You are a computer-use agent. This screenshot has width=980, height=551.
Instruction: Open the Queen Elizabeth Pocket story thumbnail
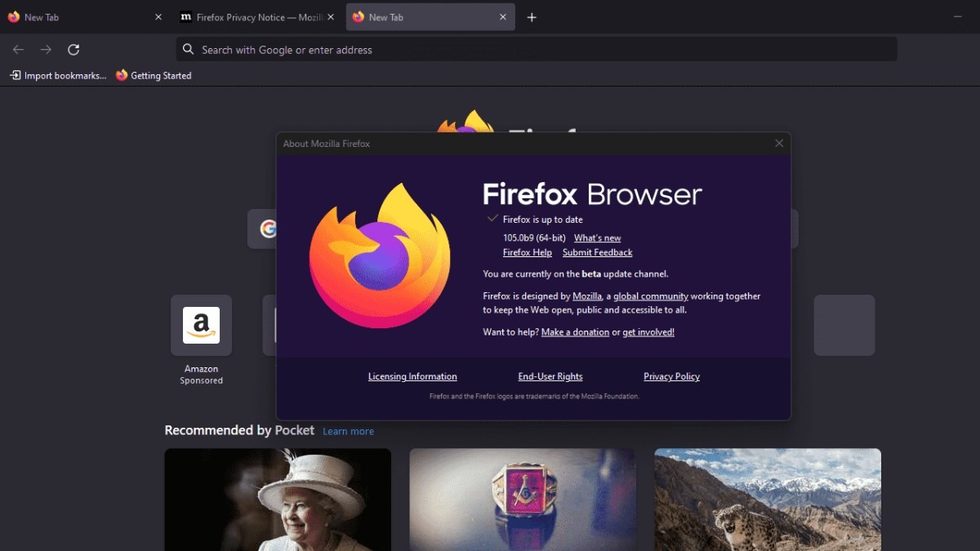pos(278,500)
